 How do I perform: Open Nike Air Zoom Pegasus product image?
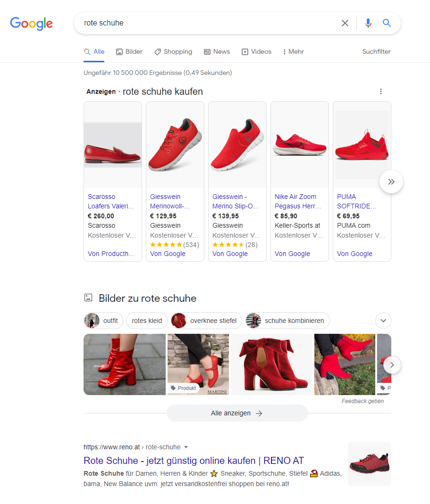click(x=300, y=145)
